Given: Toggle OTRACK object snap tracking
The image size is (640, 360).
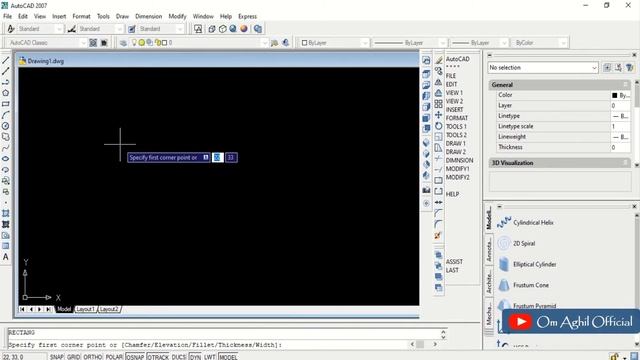Looking at the screenshot, I should tap(158, 357).
